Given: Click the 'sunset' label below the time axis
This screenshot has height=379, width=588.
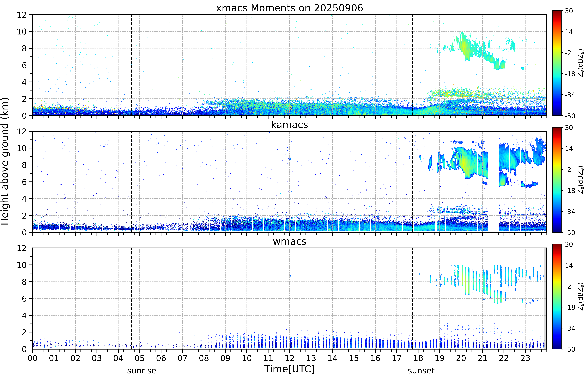Looking at the screenshot, I should point(421,371).
